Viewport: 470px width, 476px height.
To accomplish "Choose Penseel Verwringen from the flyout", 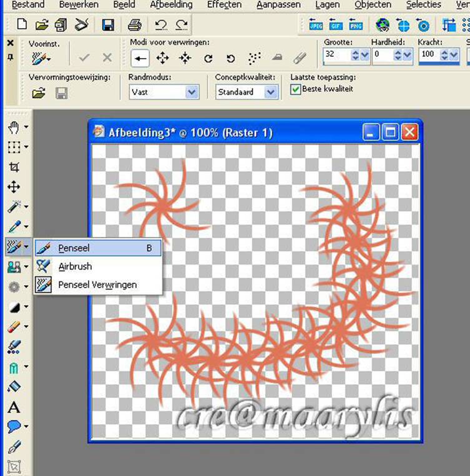I will click(98, 284).
